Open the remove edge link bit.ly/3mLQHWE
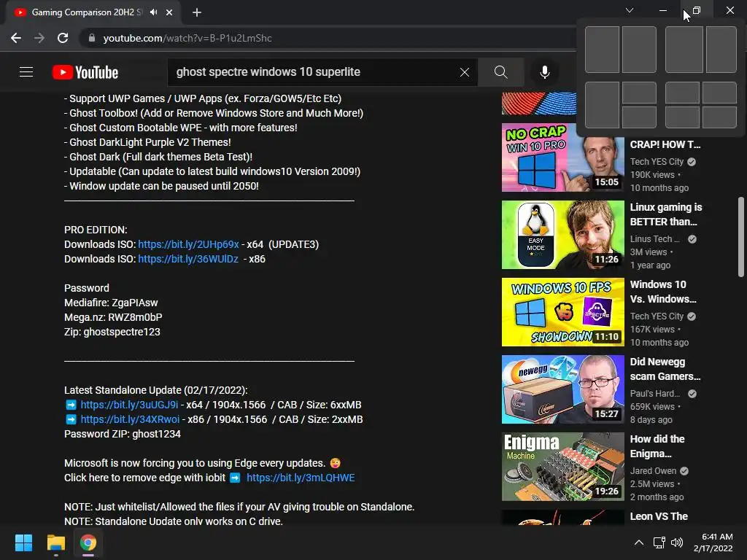The height and width of the screenshot is (560, 747). tap(301, 478)
